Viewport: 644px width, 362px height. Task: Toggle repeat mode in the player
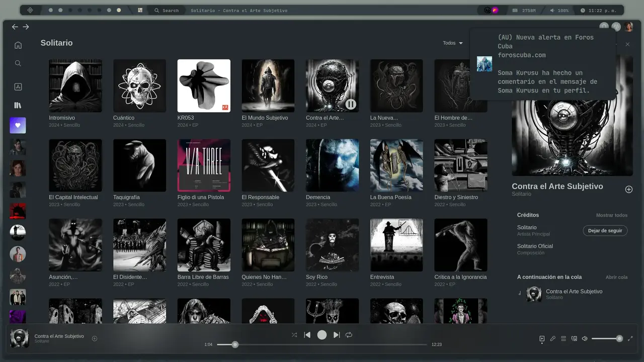point(349,335)
